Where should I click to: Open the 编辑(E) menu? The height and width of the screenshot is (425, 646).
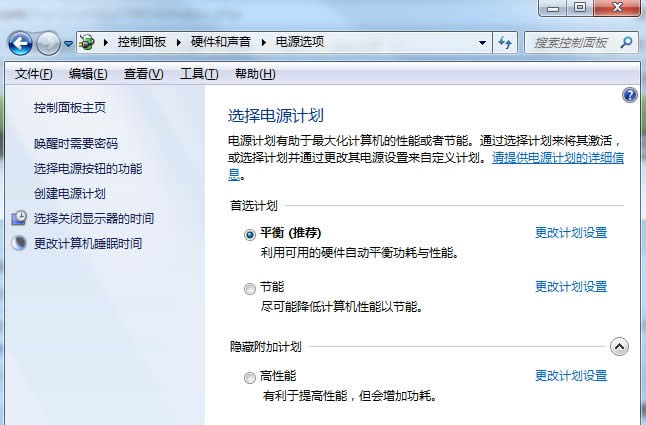(x=88, y=74)
